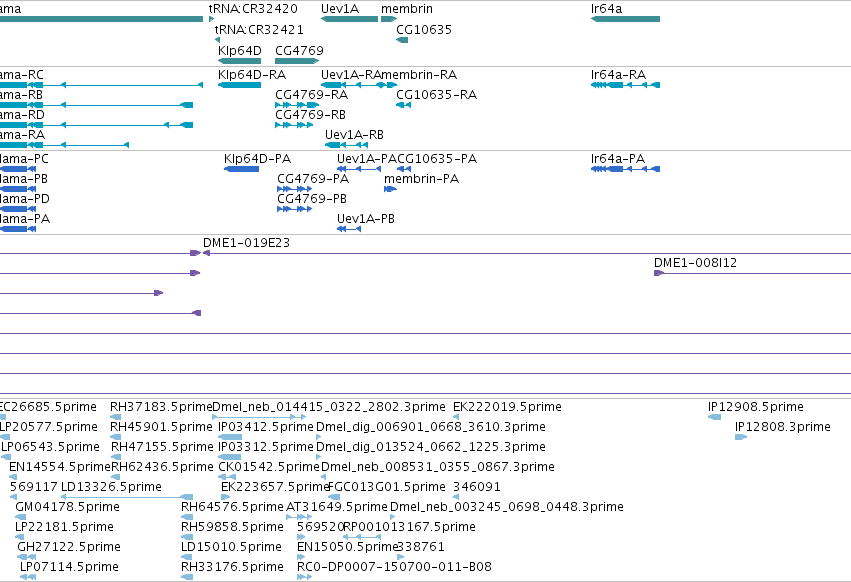851x582 pixels.
Task: Select protein membrin-PA
Action: pyautogui.click(x=390, y=189)
